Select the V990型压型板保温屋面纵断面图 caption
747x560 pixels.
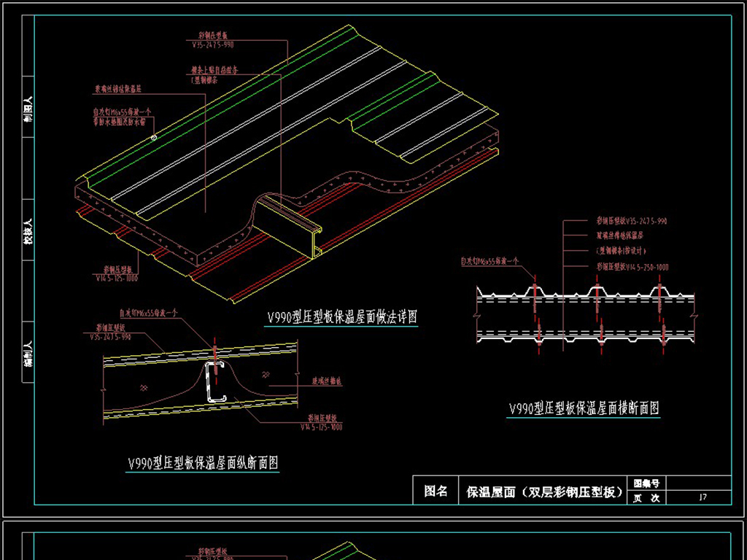(x=203, y=463)
